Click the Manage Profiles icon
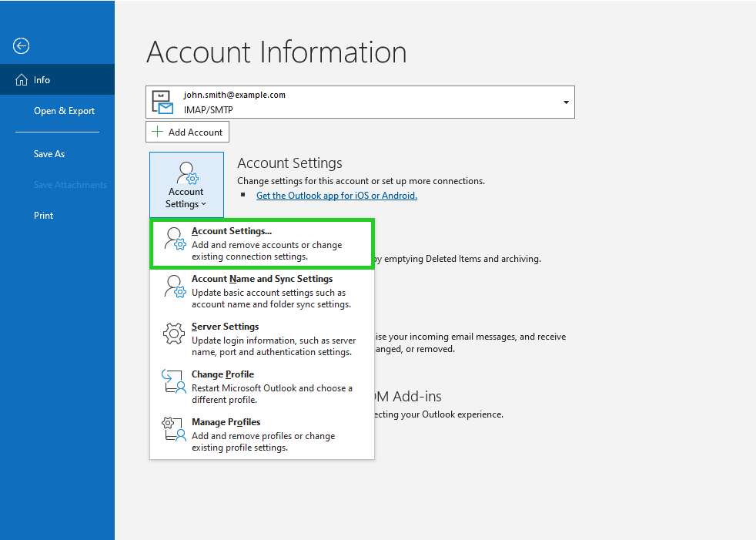This screenshot has width=756, height=540. (174, 430)
